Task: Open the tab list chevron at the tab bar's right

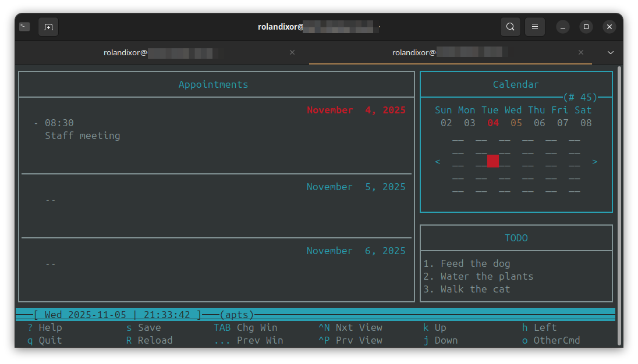Action: tap(610, 52)
